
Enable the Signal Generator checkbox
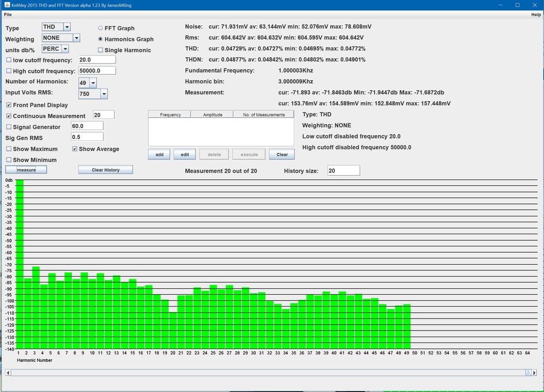(9, 127)
